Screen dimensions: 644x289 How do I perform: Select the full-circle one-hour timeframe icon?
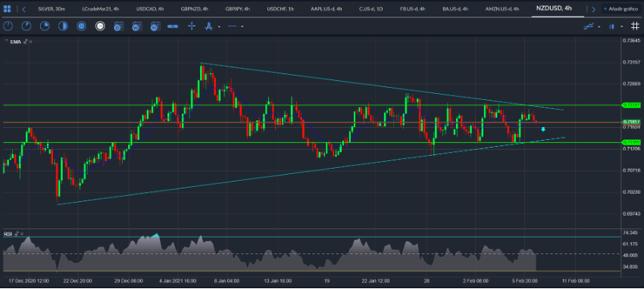[81, 26]
